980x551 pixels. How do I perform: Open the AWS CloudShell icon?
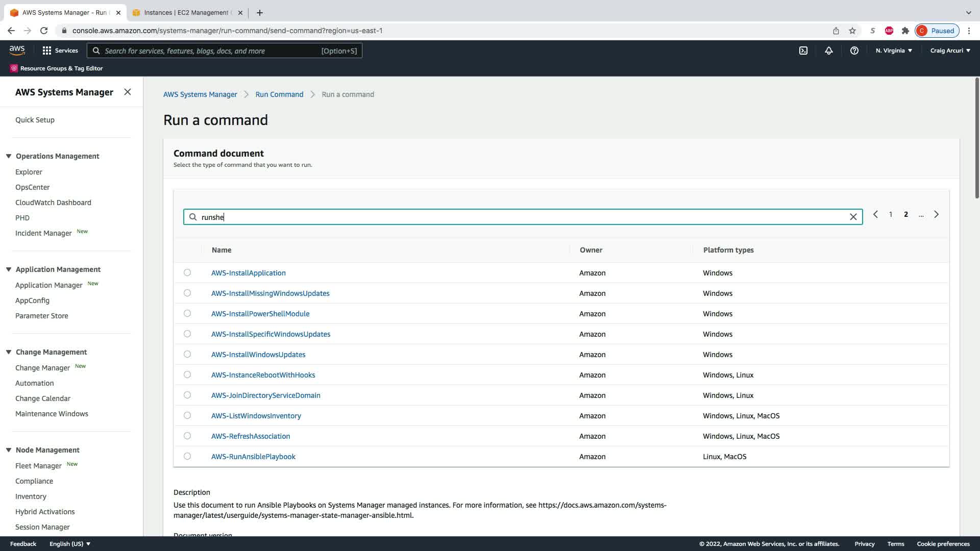(x=803, y=51)
